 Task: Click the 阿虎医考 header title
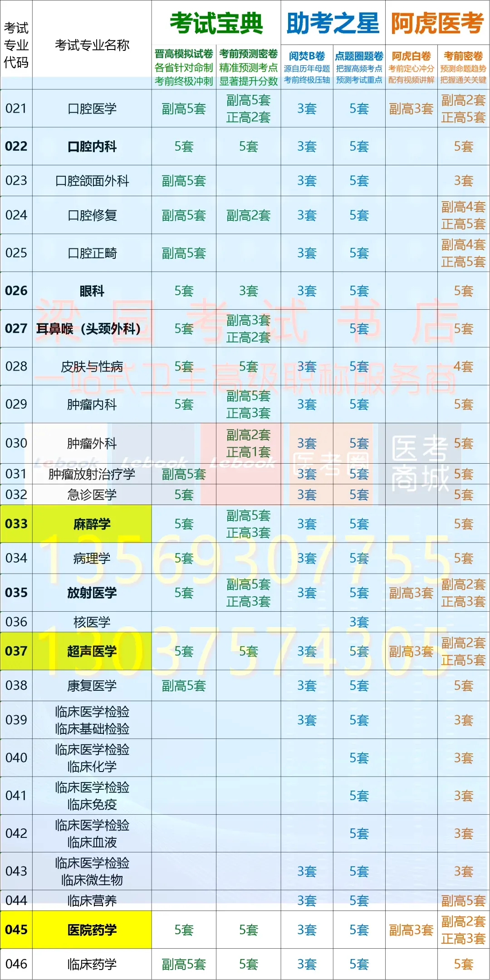437,23
